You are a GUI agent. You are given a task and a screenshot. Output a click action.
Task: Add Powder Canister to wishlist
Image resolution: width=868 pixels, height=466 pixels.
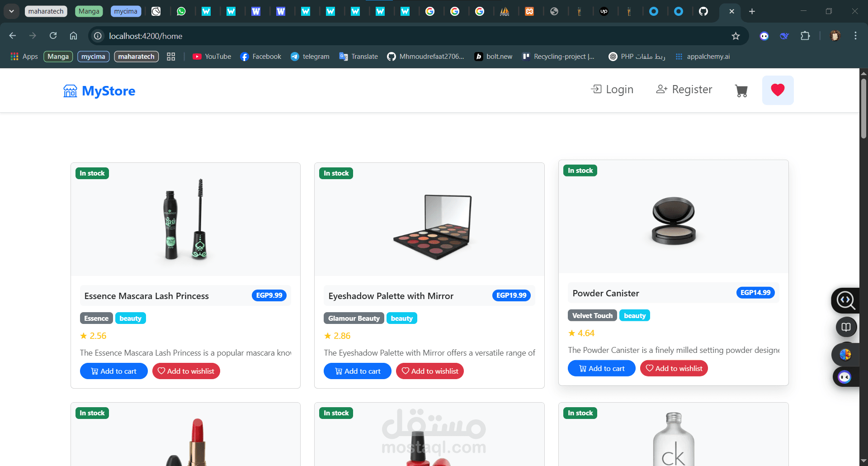pyautogui.click(x=674, y=368)
